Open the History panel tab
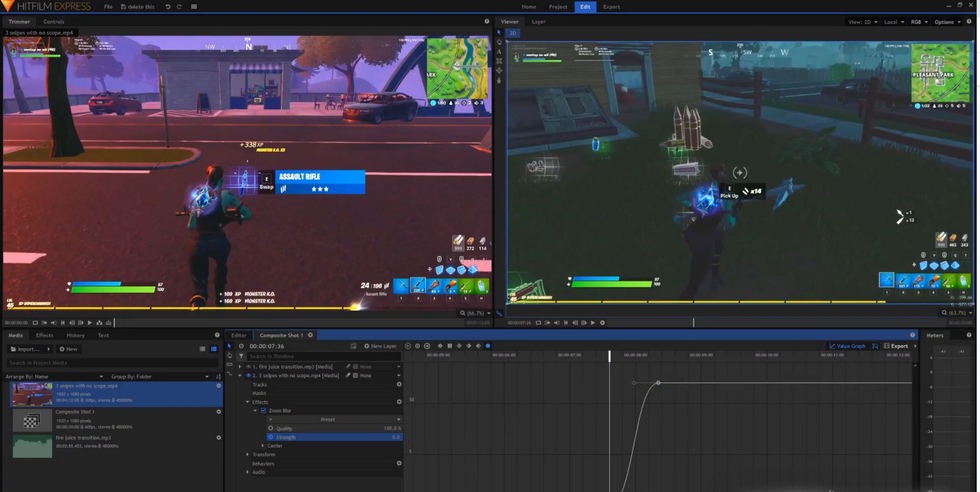 tap(75, 335)
